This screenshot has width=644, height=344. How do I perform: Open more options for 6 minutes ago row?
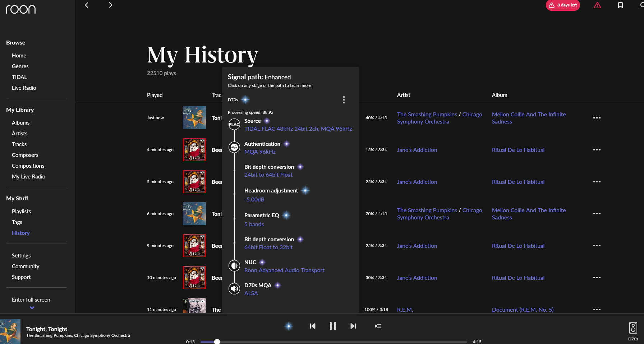click(x=597, y=214)
